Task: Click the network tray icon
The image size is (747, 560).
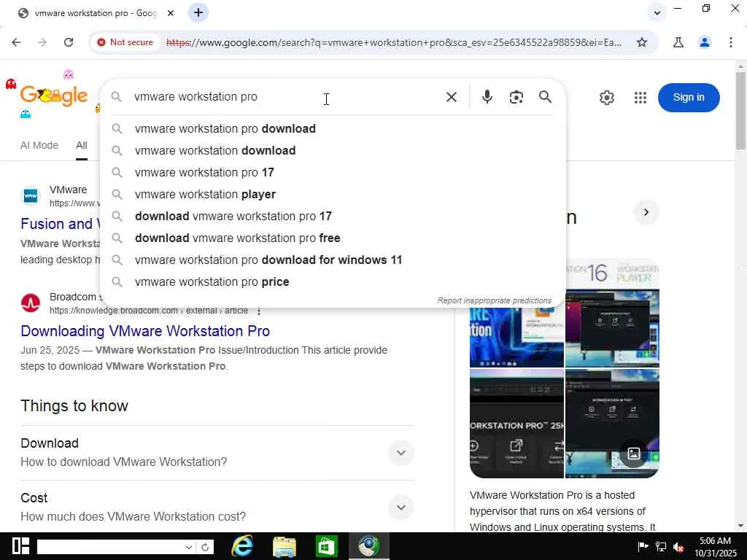Action: pyautogui.click(x=661, y=547)
